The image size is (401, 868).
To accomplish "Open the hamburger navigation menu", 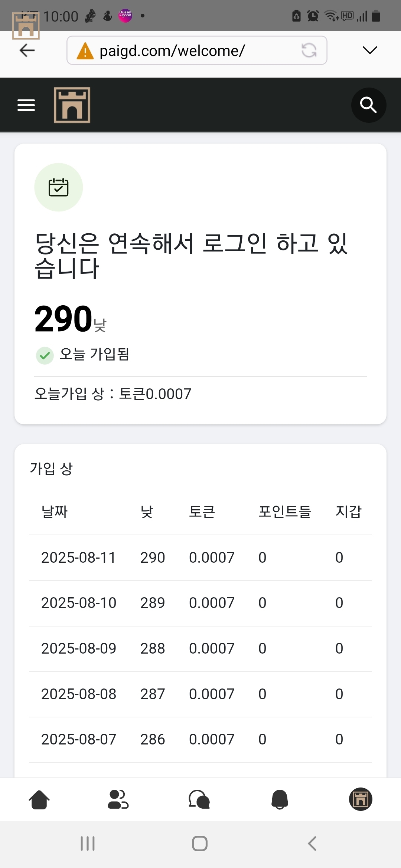I will click(26, 105).
